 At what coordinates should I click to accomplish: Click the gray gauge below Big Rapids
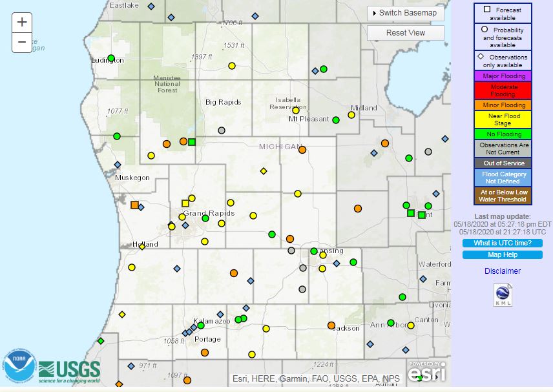(222, 130)
